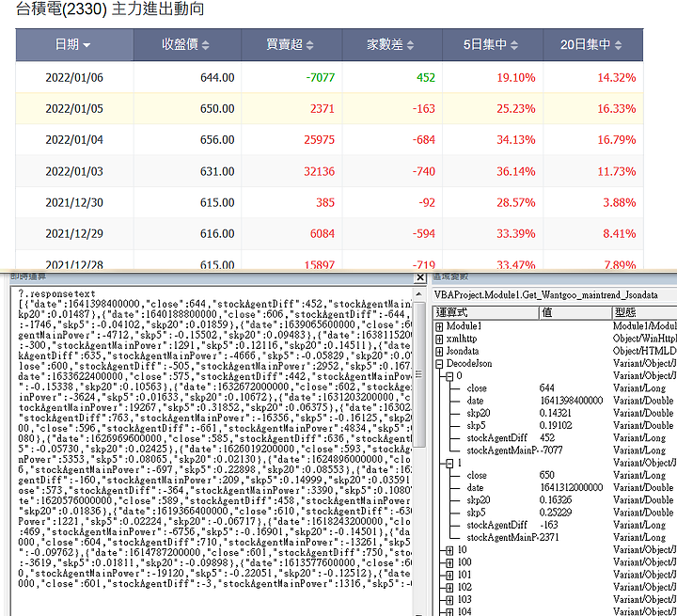Viewport: 677px width, 616px height.
Task: Click the green 452 家數差 value
Action: [426, 78]
